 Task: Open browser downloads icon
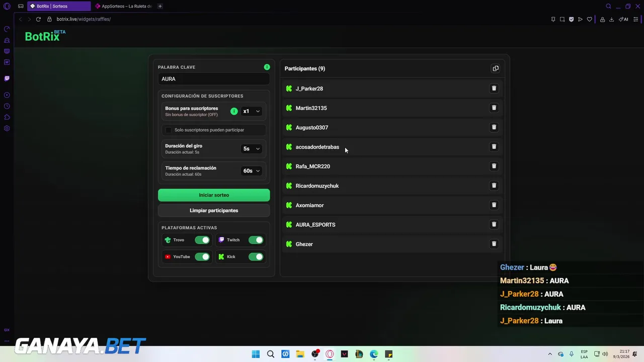click(611, 19)
